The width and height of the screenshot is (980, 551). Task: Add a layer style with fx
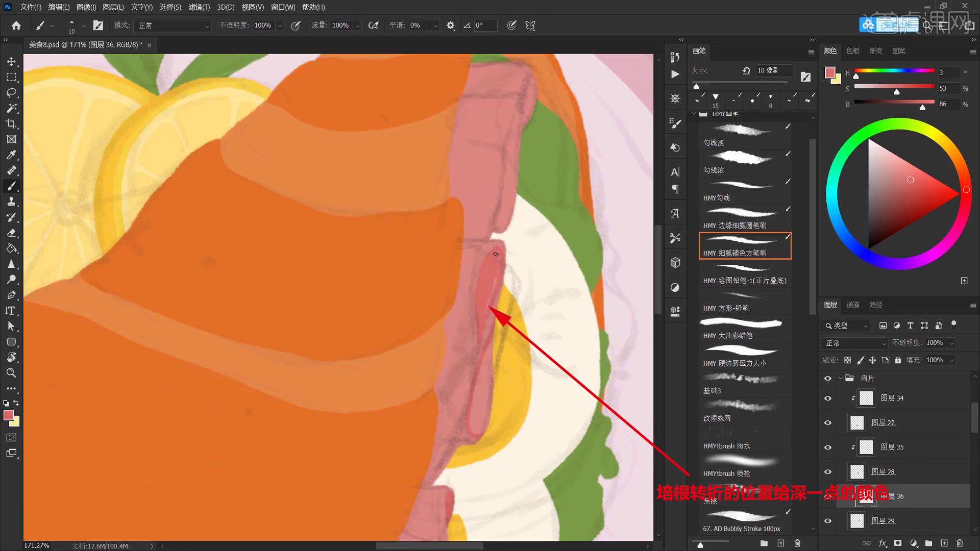coord(883,543)
